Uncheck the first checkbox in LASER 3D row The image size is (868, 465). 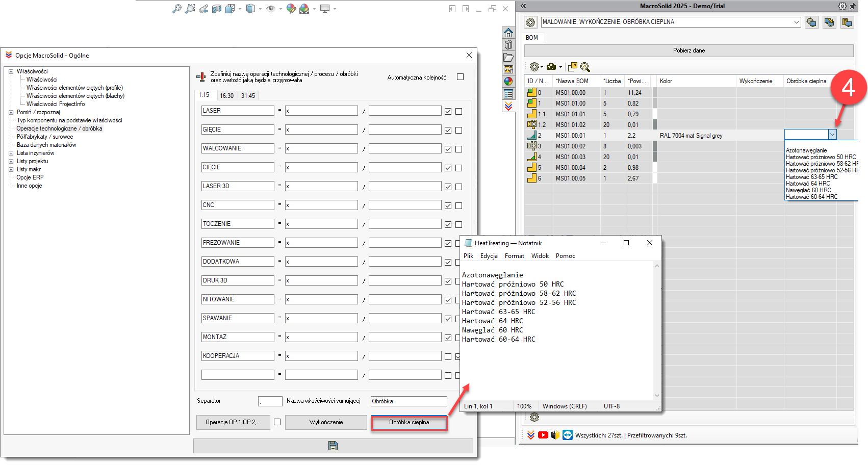pyautogui.click(x=448, y=187)
